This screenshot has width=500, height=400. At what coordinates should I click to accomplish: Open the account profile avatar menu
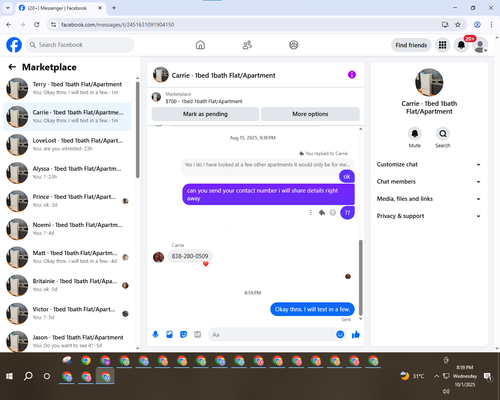480,45
